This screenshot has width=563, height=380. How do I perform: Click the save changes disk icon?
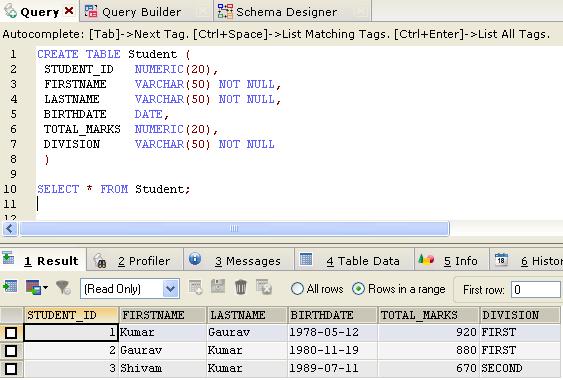pyautogui.click(x=218, y=286)
